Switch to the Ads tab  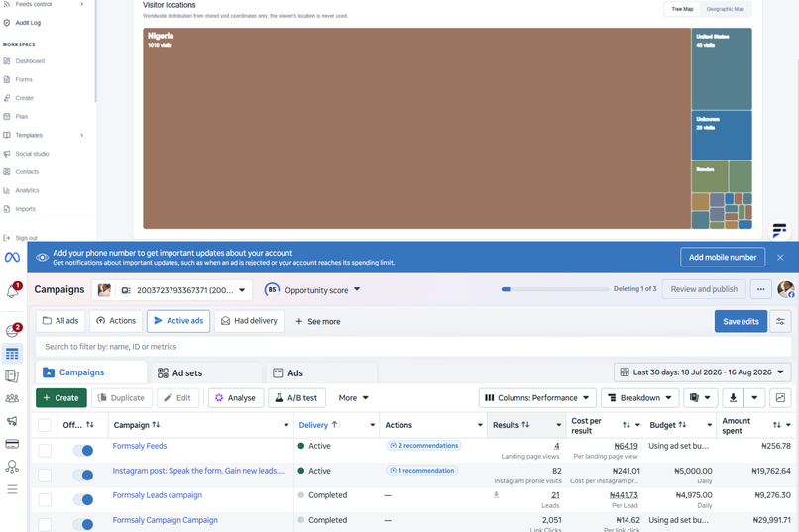coord(321,373)
